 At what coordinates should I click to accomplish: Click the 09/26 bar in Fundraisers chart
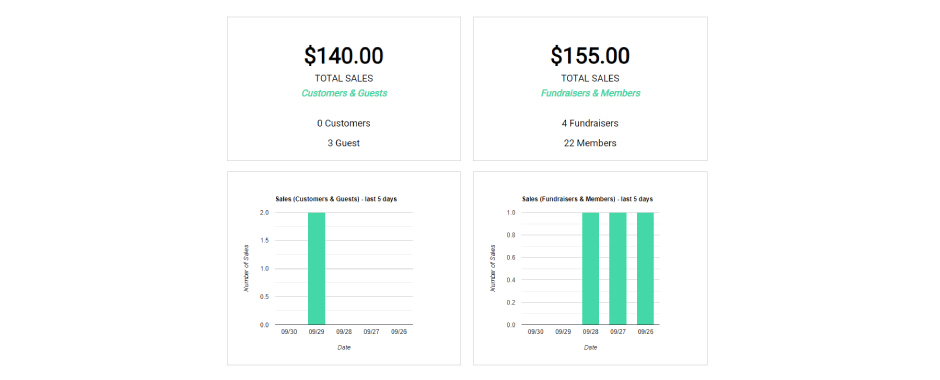[645, 269]
